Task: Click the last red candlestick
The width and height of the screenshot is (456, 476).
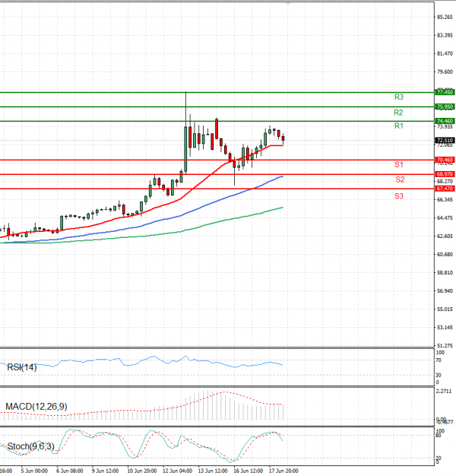Action: pos(283,139)
